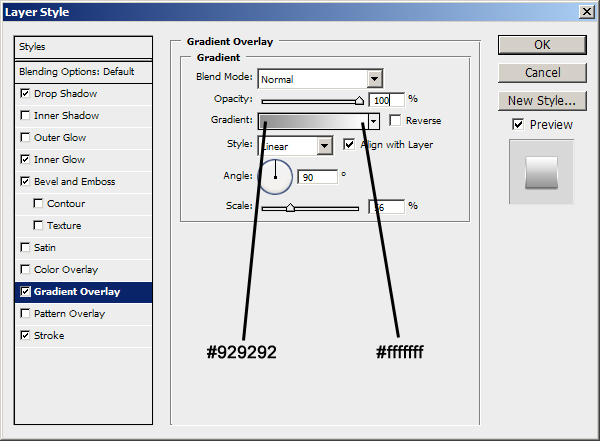Click the Scale slider handle
This screenshot has height=441, width=600.
pos(290,208)
